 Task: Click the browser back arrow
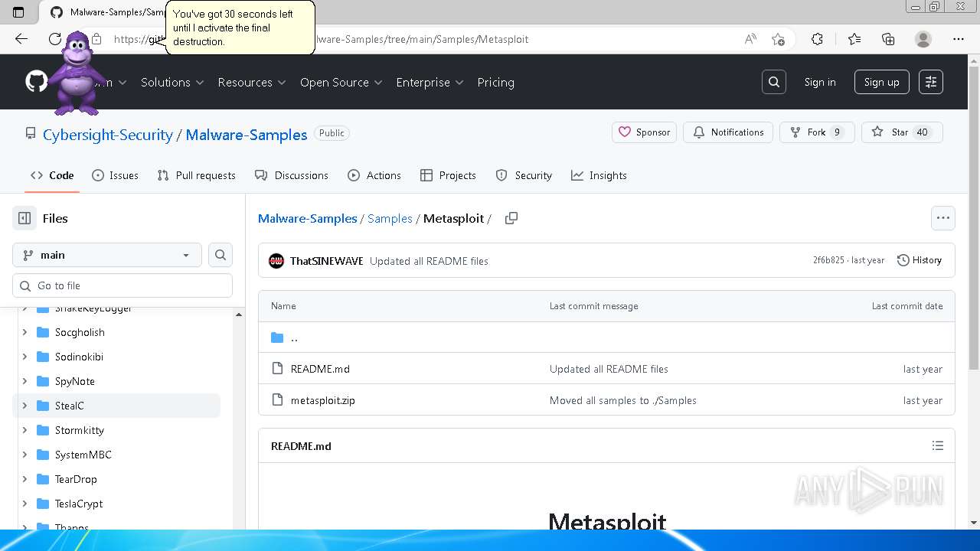point(21,39)
